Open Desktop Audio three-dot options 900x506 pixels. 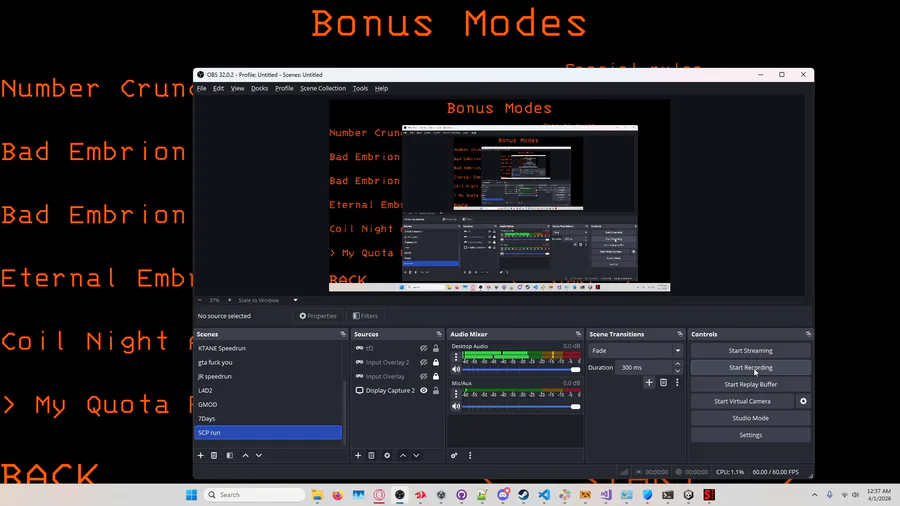[x=456, y=357]
